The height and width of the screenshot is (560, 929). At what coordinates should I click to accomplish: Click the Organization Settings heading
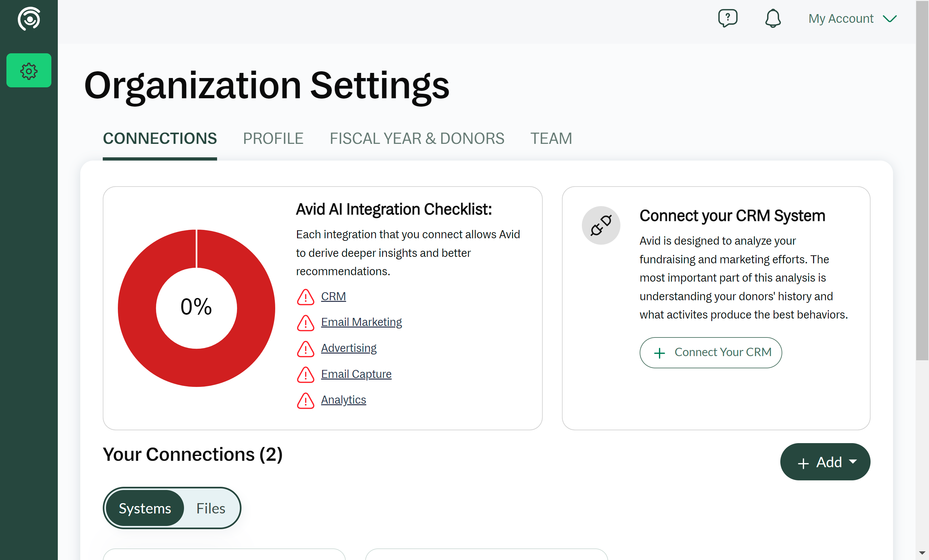point(267,86)
